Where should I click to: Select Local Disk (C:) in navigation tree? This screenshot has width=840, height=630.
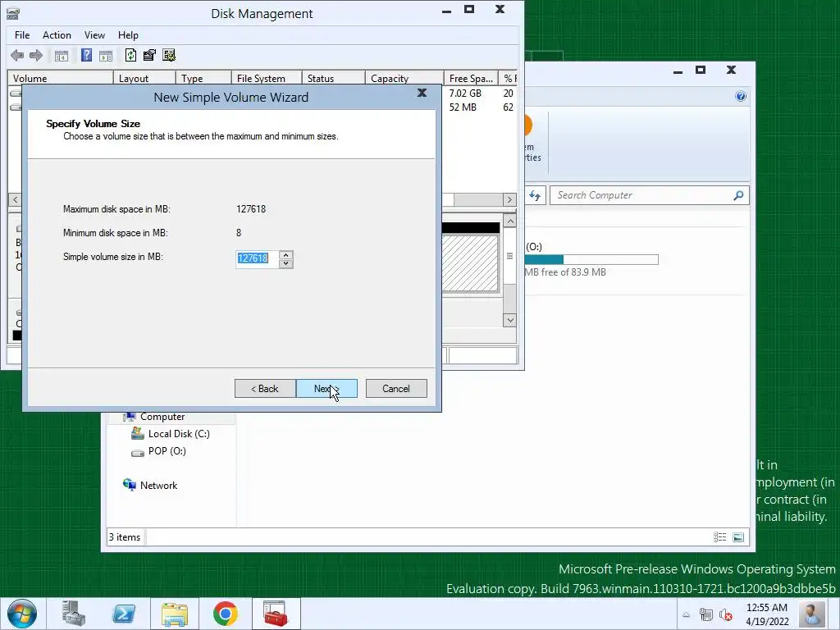pos(179,434)
